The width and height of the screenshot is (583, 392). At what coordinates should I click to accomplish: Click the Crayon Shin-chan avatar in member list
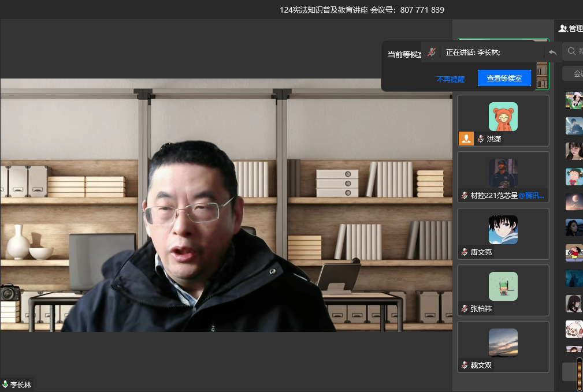tap(574, 253)
